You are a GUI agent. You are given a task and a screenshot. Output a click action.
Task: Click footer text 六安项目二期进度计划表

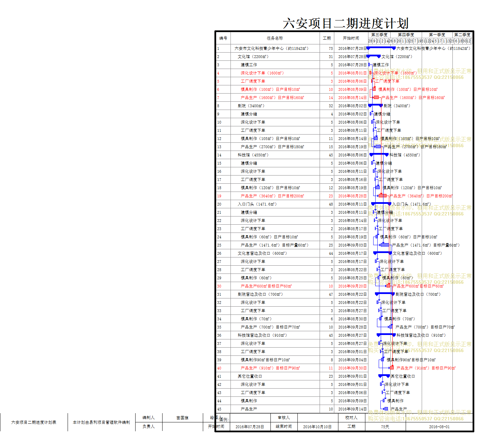tap(34, 422)
